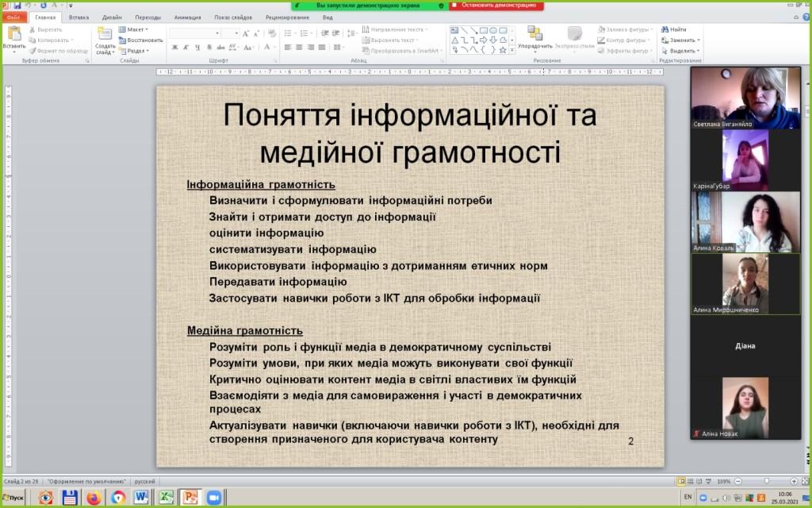This screenshot has width=812, height=508.
Task: Open Excel from the taskbar
Action: coord(166,498)
